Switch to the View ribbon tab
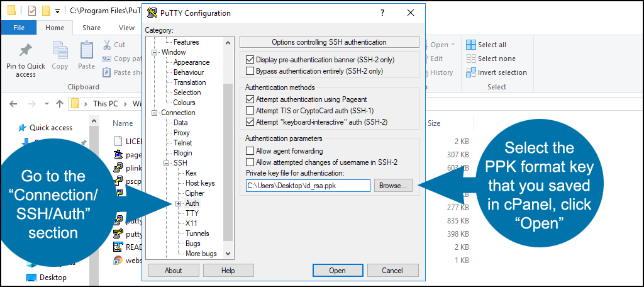 126,28
